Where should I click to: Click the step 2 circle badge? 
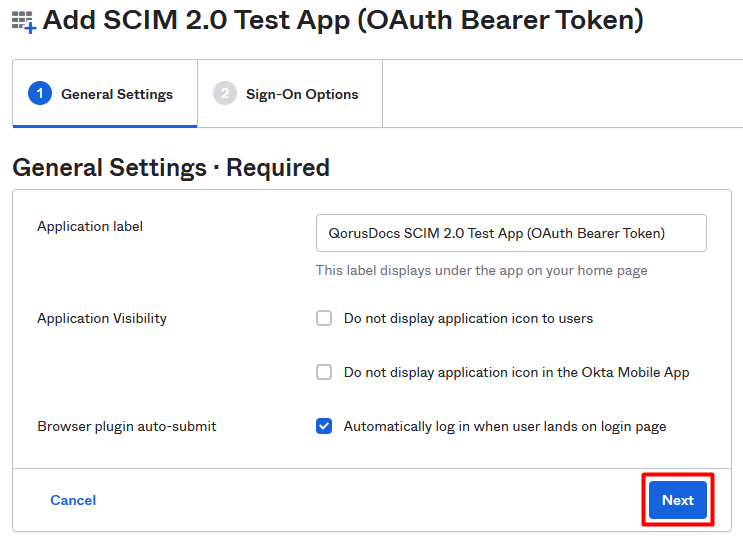[225, 93]
